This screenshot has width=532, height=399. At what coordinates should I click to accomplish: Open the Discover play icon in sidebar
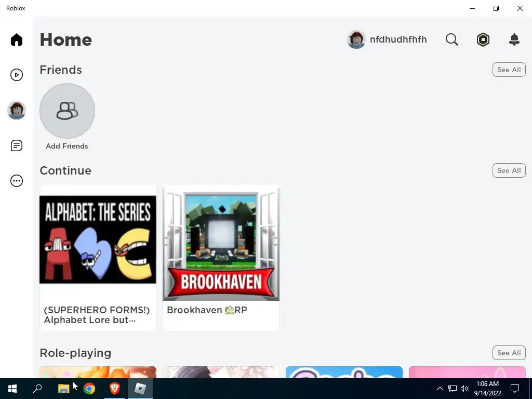16,75
